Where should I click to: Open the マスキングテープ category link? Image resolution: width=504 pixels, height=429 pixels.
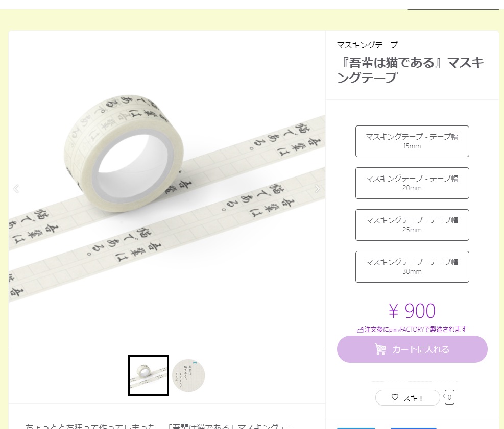click(364, 45)
